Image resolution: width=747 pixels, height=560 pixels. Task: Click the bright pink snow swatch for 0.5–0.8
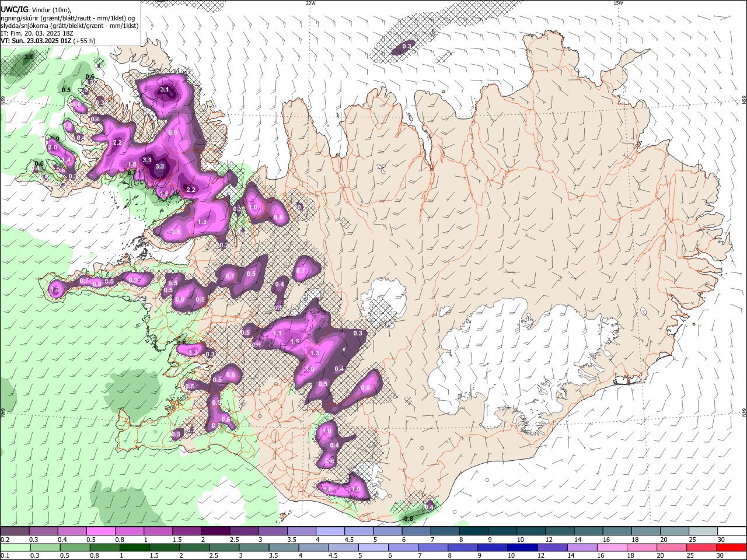(100, 531)
